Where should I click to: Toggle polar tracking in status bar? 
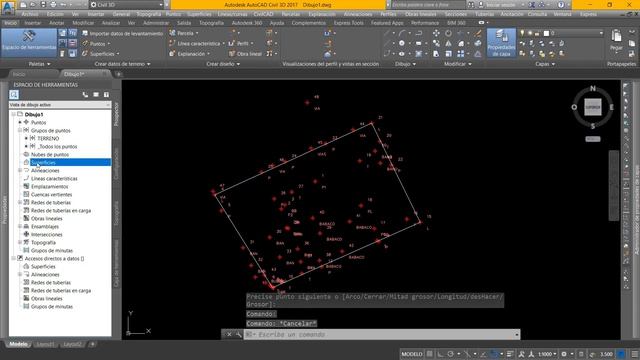pos(450,354)
